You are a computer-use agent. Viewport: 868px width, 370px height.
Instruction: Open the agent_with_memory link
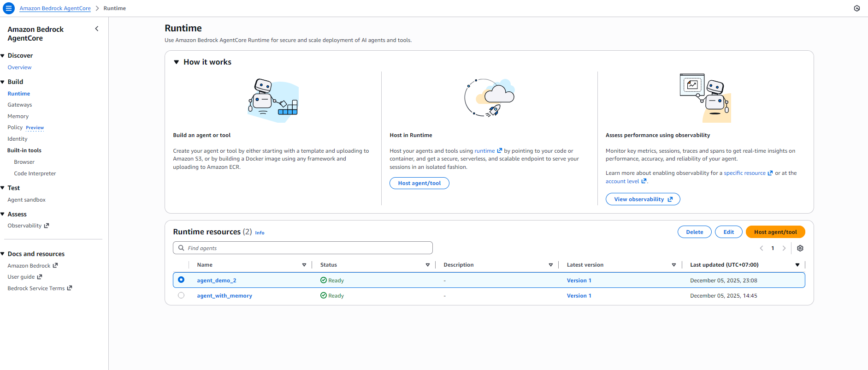[x=224, y=296]
